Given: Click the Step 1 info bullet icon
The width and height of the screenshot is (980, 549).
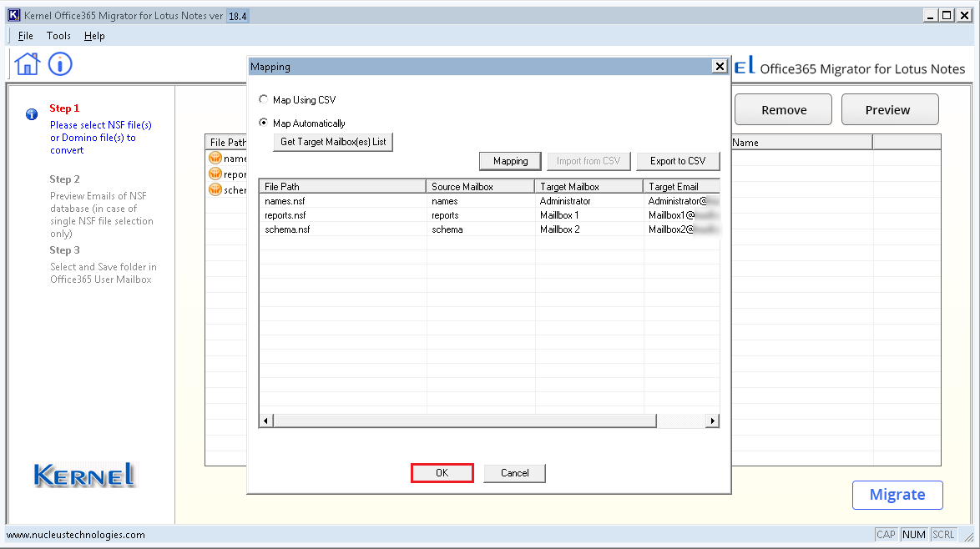Looking at the screenshot, I should tap(31, 114).
